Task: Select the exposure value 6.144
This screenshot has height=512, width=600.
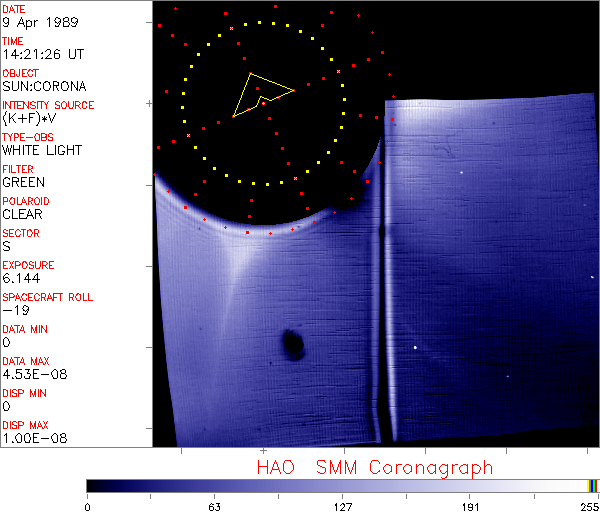Action: pos(21,278)
